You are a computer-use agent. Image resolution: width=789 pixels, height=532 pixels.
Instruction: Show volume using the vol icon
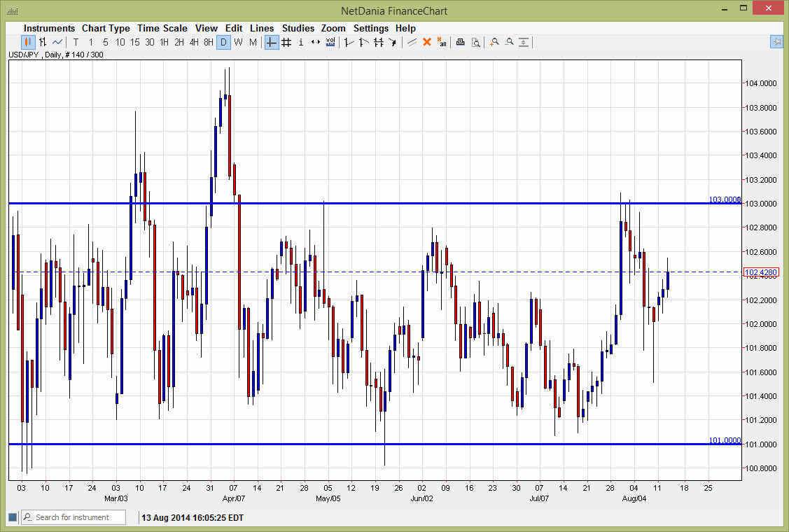pos(330,42)
